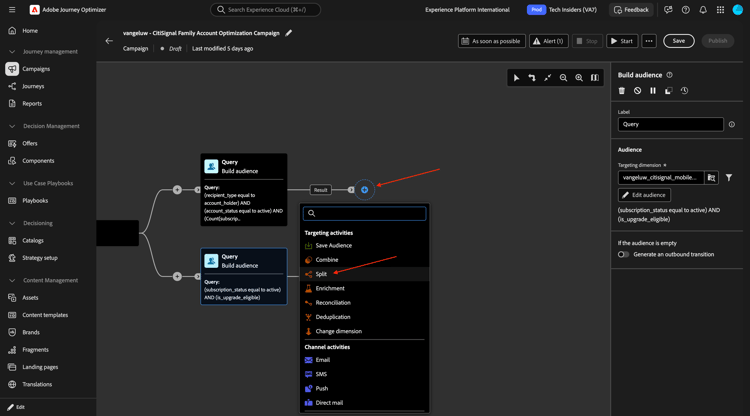Screen dimensions: 750x416
Task: Click the Save button
Action: (x=678, y=41)
